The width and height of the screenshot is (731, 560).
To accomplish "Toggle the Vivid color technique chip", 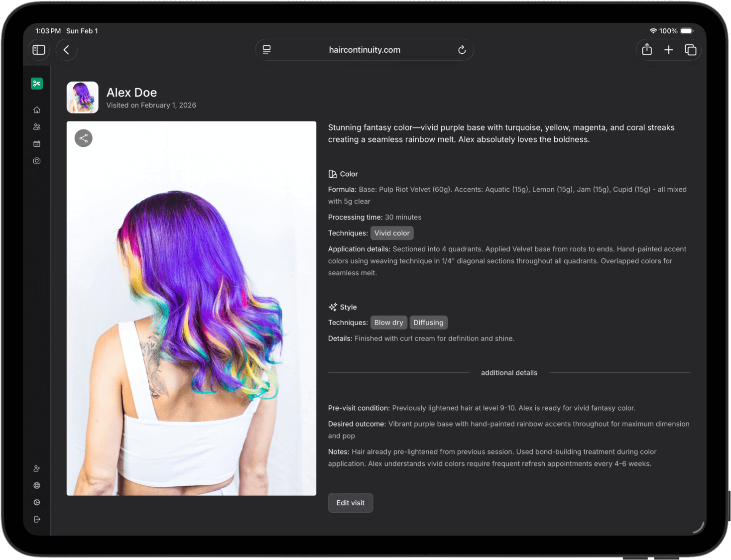I will tap(392, 233).
